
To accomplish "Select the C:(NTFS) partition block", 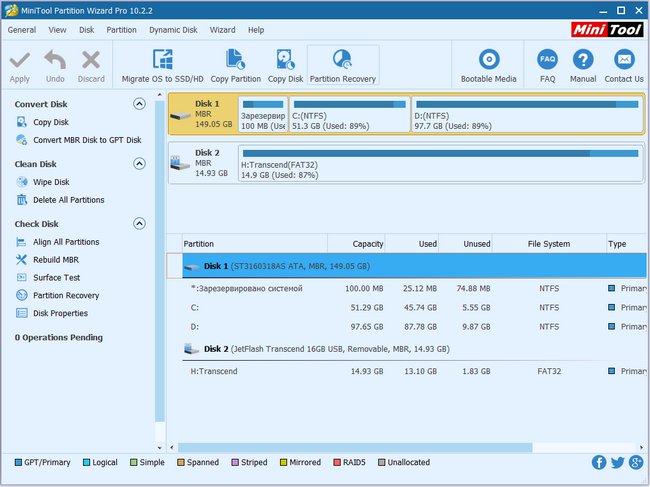I will point(349,114).
